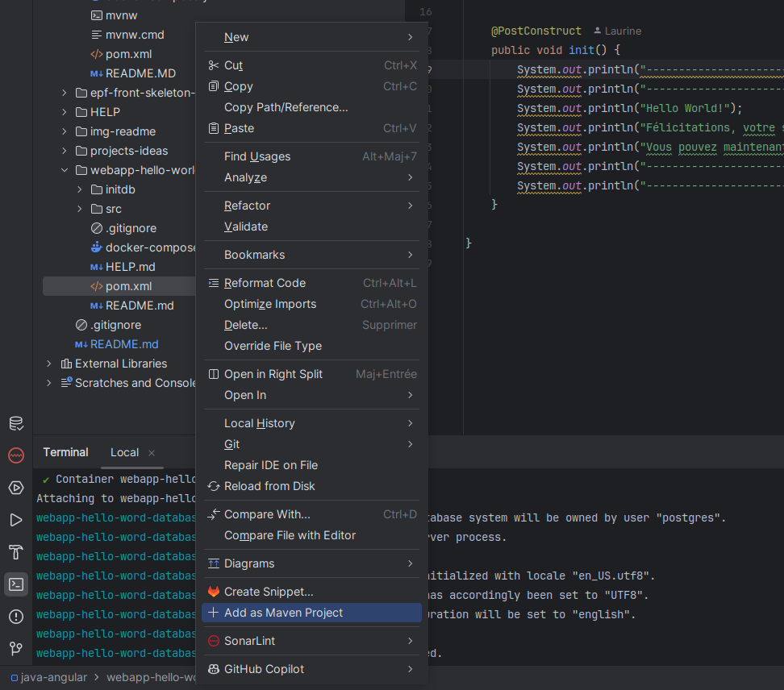Open the Git tool window icon
The height and width of the screenshot is (690, 784).
(16, 649)
